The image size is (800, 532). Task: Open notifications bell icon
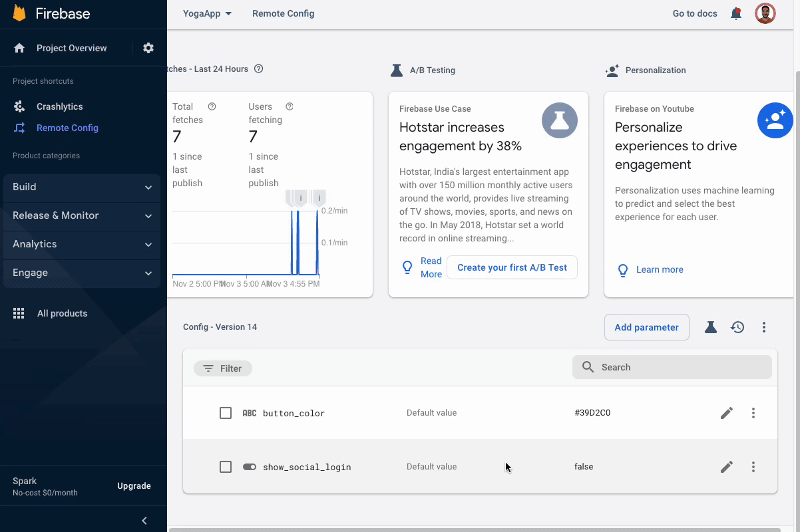736,13
